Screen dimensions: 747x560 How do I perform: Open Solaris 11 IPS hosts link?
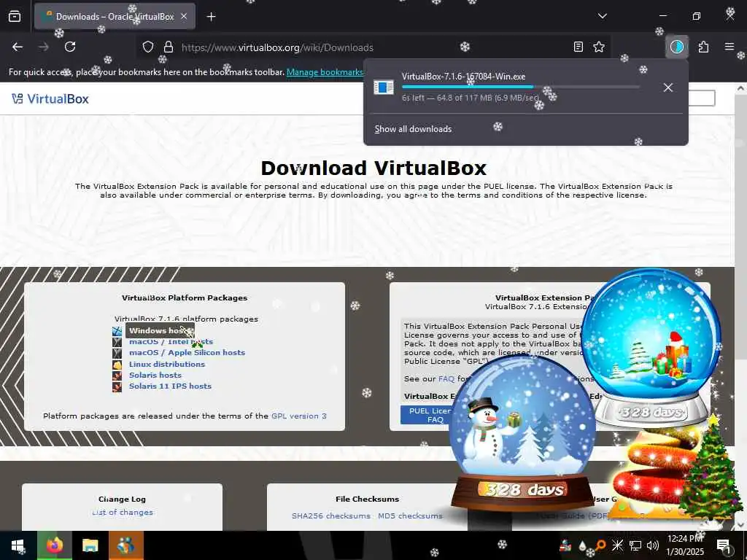170,386
